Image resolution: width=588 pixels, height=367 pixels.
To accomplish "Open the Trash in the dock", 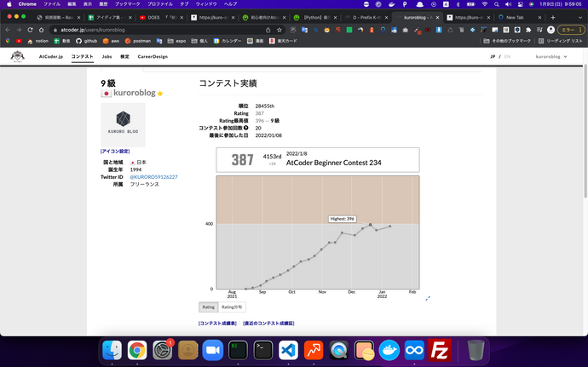I will [x=476, y=349].
